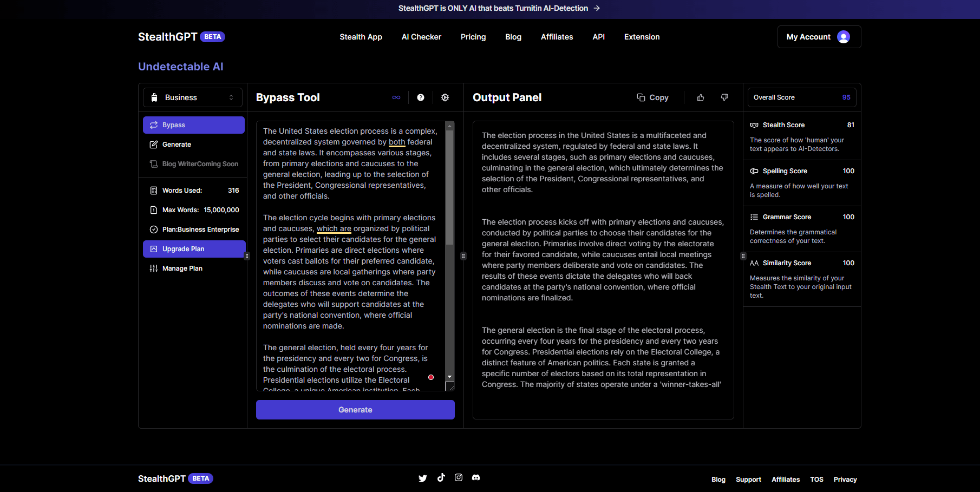
Task: Give thumbs up to the output
Action: [701, 97]
